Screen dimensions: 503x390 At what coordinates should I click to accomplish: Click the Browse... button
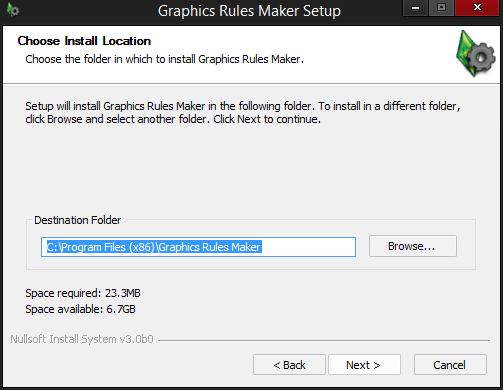click(x=413, y=246)
